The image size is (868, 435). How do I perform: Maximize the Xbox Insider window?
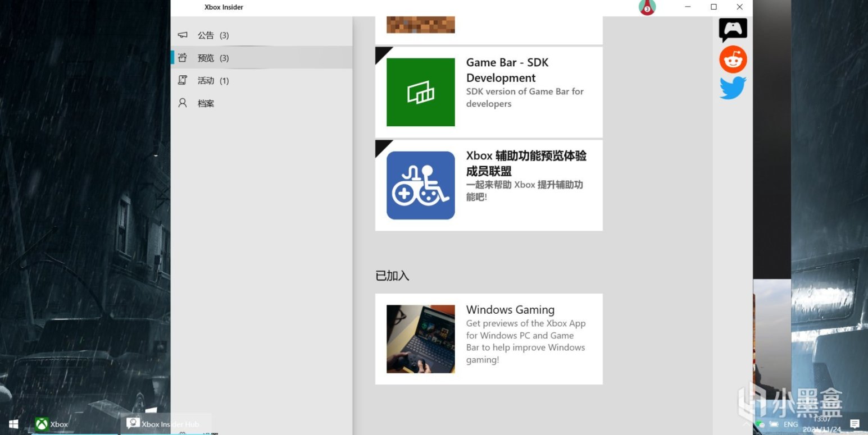pyautogui.click(x=714, y=7)
